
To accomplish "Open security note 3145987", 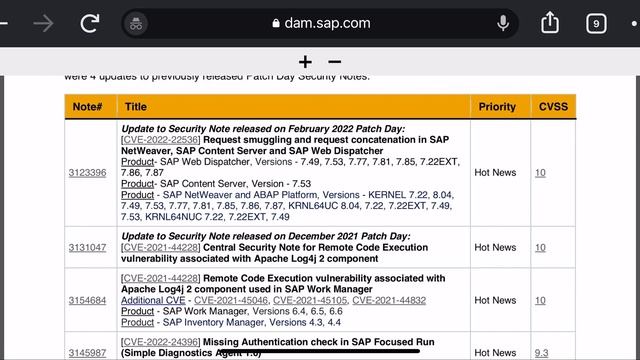I will [87, 353].
